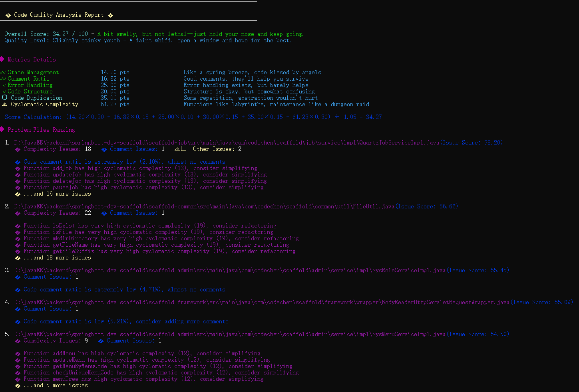579x392 pixels.
Task: Click the double checkmark beside State Management
Action: [x=3, y=72]
